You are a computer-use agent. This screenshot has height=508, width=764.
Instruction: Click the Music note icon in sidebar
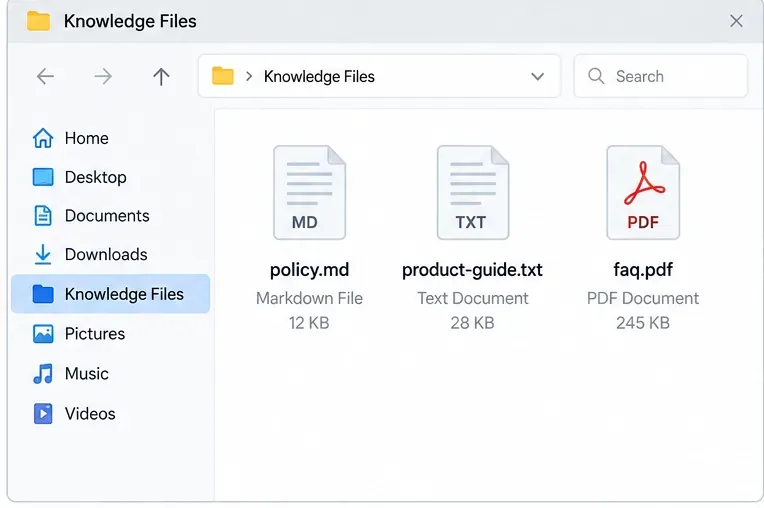click(x=43, y=374)
